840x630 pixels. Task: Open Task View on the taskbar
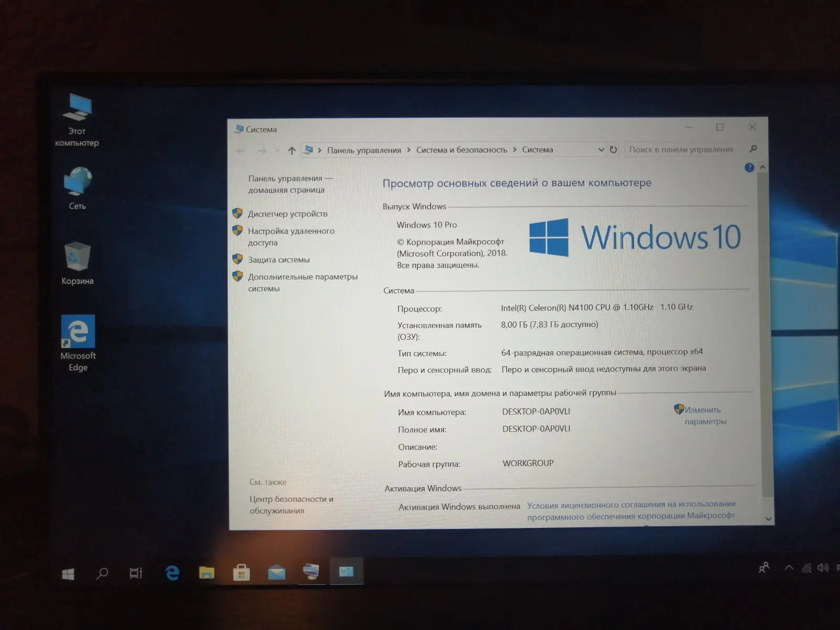(136, 573)
